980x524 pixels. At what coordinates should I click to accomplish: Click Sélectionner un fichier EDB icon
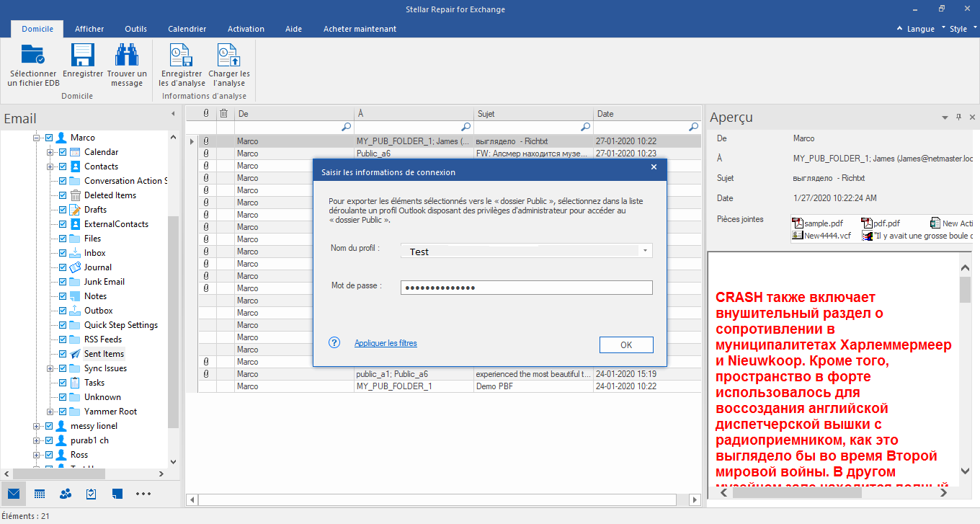(x=33, y=55)
